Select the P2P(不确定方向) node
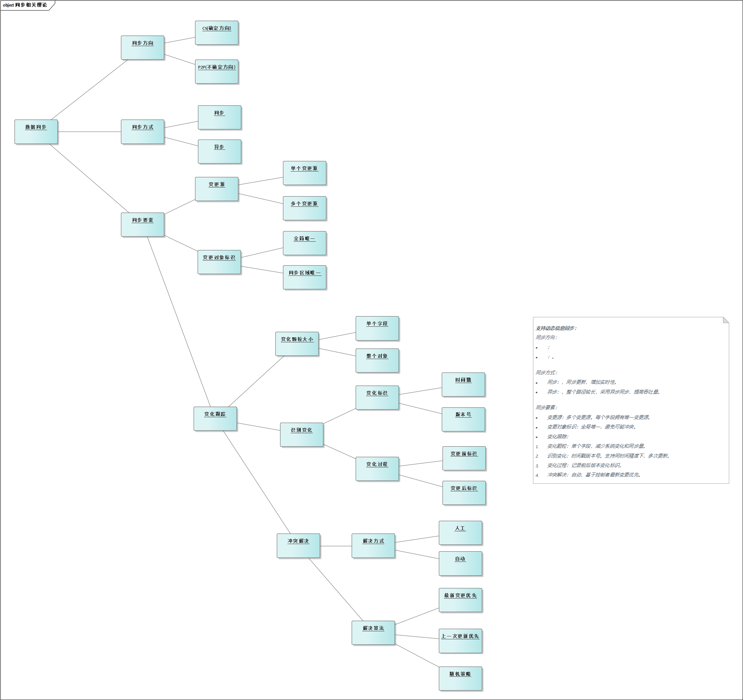Image resolution: width=743 pixels, height=700 pixels. [217, 72]
